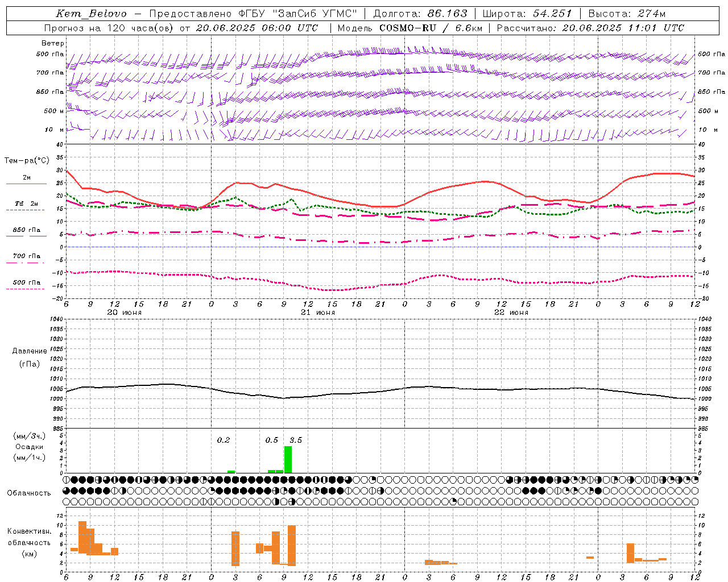Click the (мм/3ч.) precipitation unit label
This screenshot has width=728, height=582.
(x=30, y=436)
